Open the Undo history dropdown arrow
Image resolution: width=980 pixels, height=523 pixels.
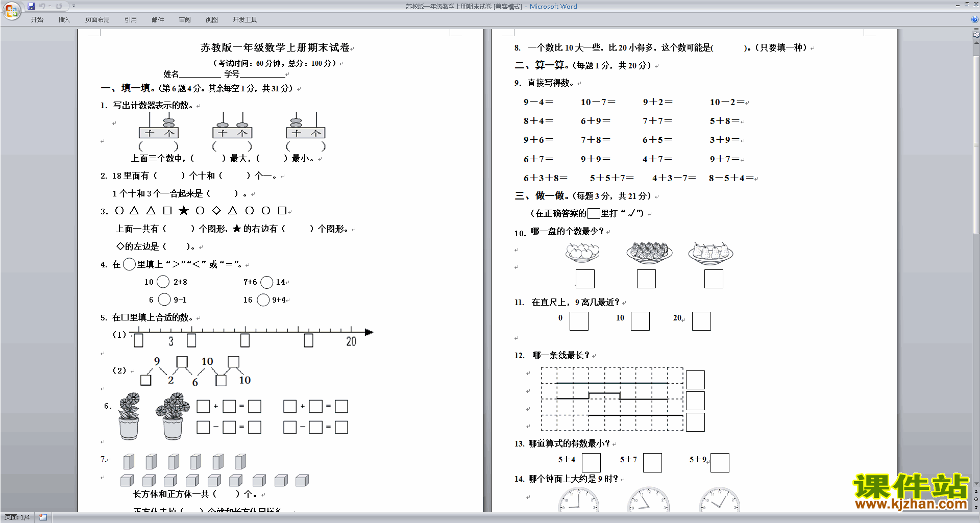tap(50, 6)
